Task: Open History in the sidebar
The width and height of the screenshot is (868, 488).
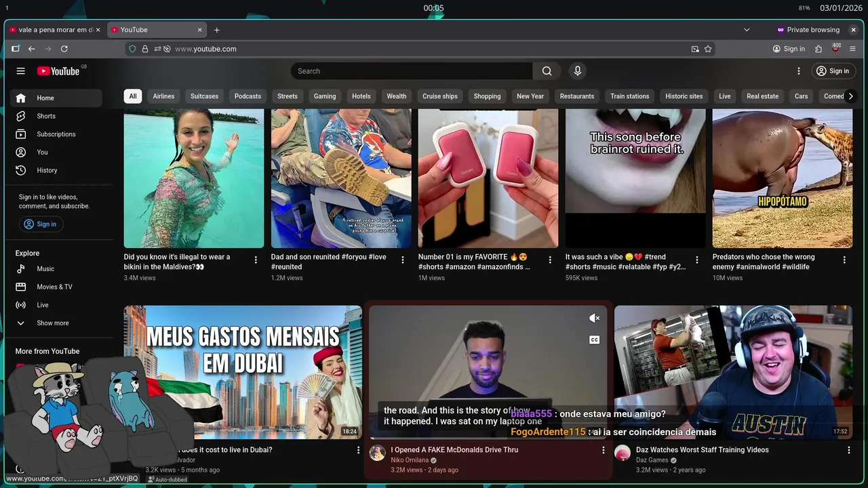Action: 56,170
